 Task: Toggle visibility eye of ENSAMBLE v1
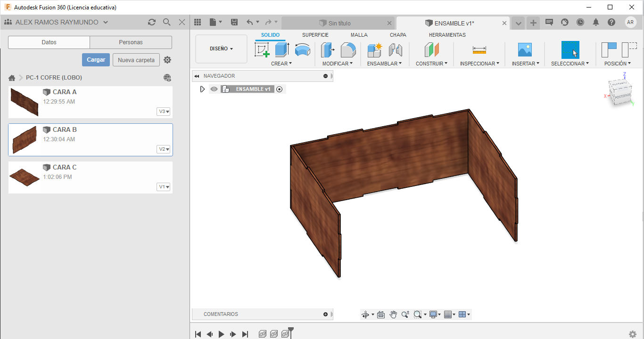point(214,89)
